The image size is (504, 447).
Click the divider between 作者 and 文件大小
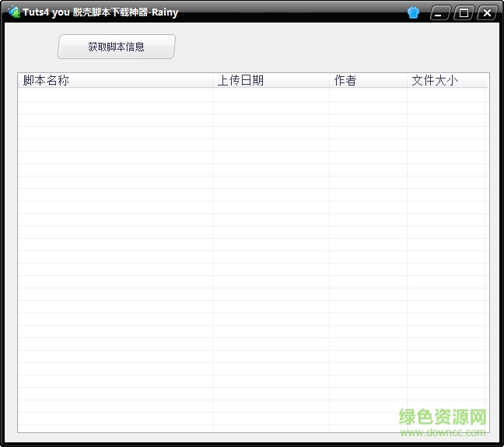[407, 81]
